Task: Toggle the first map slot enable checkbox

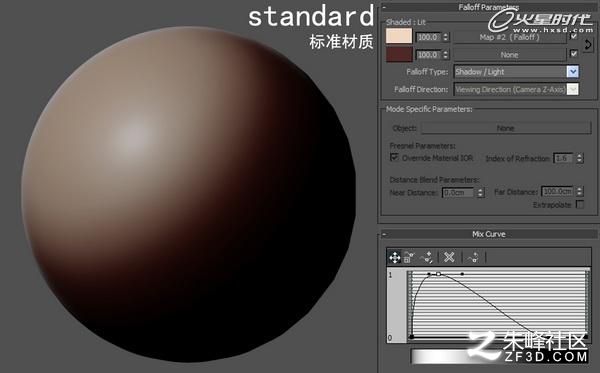Action: (574, 36)
